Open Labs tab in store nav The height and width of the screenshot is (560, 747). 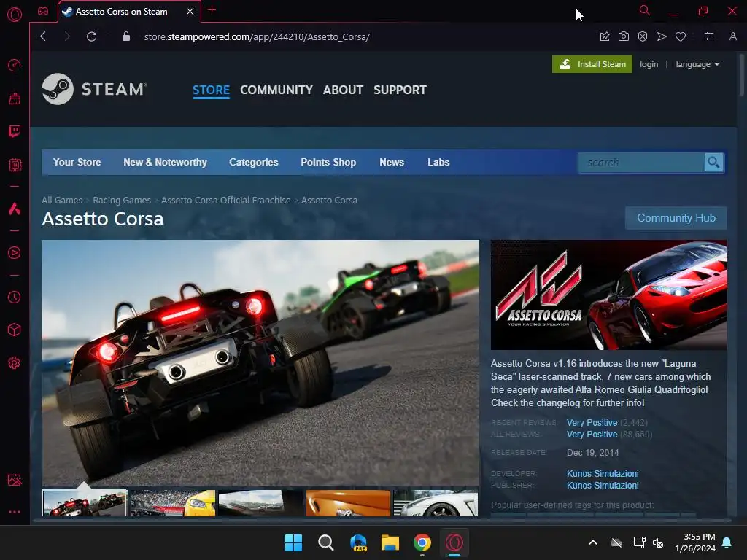pos(438,163)
